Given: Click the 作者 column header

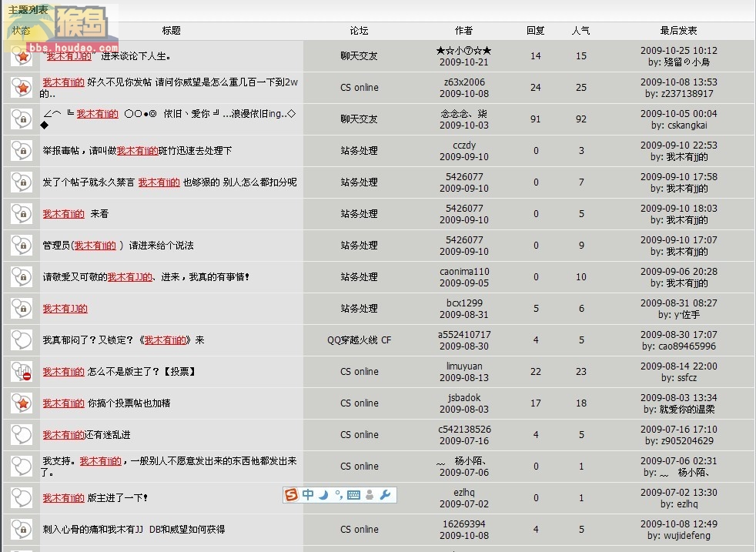Looking at the screenshot, I should tap(463, 30).
